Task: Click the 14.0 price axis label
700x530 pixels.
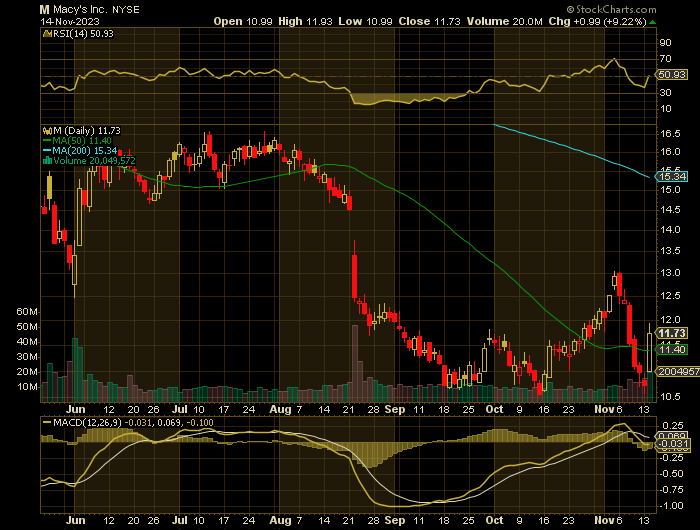Action: pyautogui.click(x=670, y=230)
